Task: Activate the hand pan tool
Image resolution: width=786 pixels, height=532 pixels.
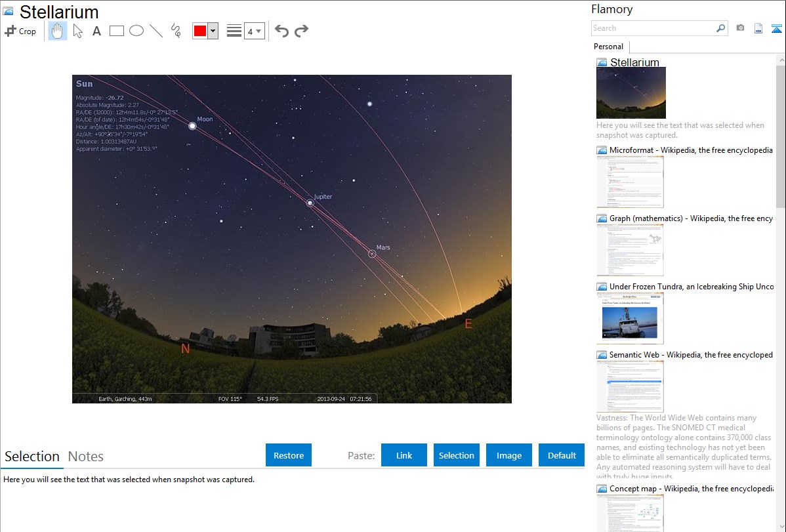Action: (x=57, y=31)
